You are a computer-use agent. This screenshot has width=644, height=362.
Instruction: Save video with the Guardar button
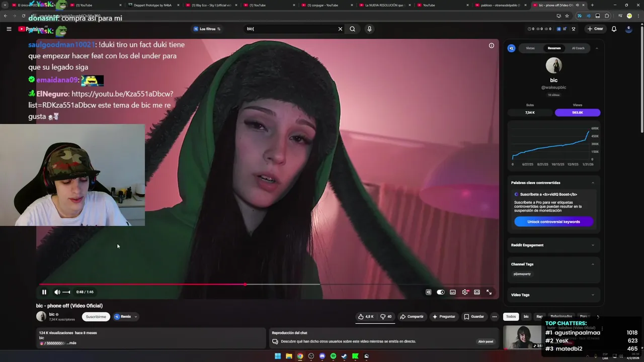(474, 317)
